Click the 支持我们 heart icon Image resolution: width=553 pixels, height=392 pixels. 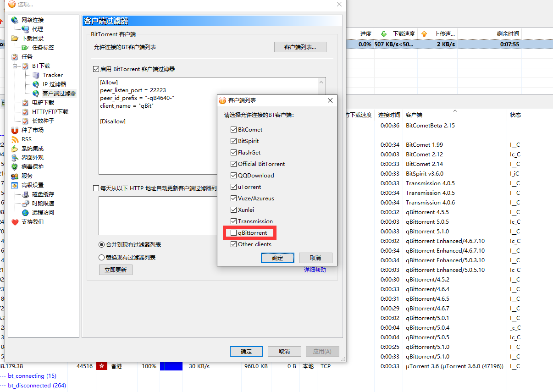15,222
